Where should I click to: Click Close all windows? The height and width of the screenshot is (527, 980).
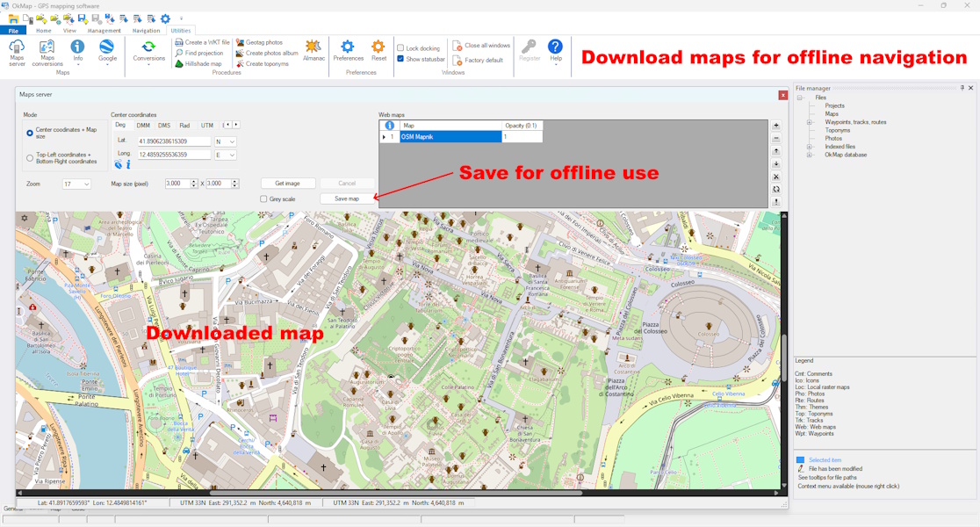[481, 46]
